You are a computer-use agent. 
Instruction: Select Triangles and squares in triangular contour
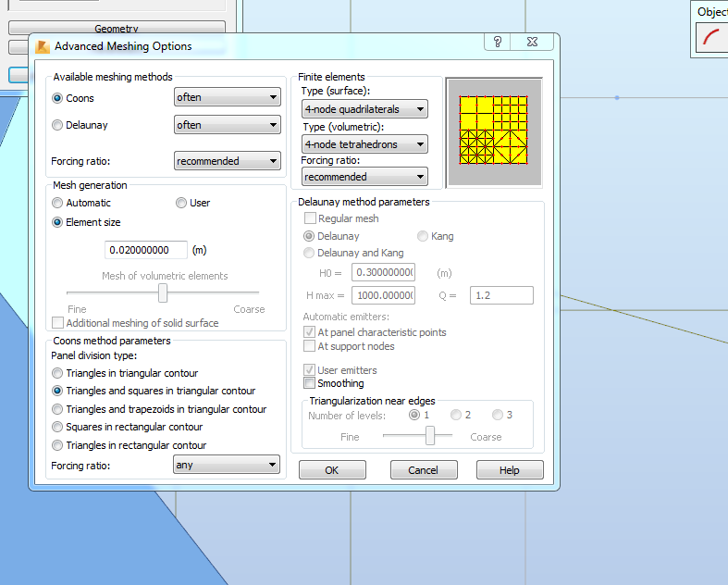click(57, 391)
